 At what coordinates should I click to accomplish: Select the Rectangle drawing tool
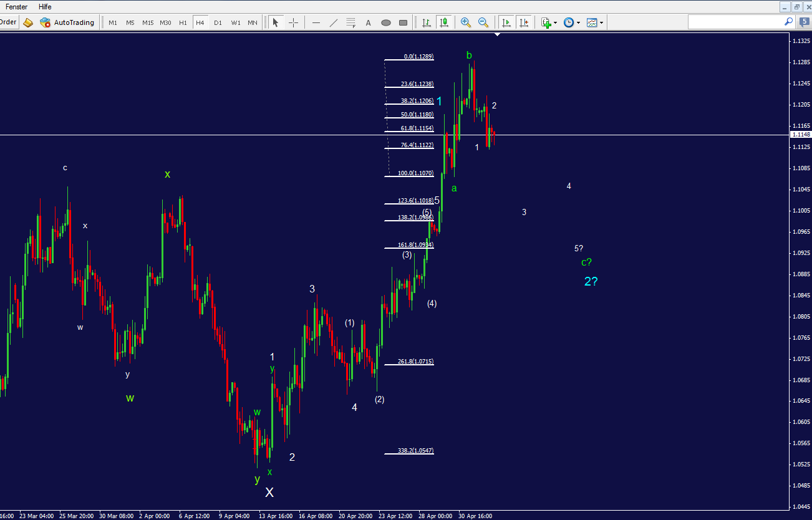[402, 22]
